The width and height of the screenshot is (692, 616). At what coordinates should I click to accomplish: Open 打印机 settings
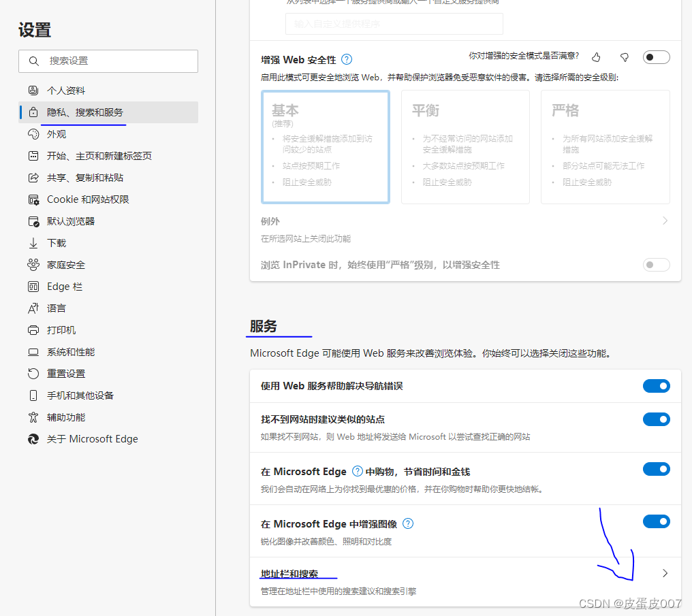[x=108, y=330]
